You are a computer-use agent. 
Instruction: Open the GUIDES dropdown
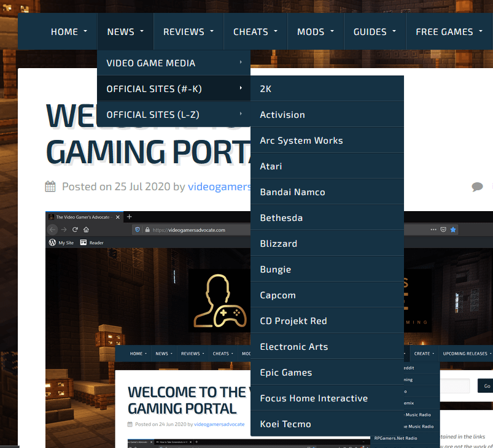375,32
